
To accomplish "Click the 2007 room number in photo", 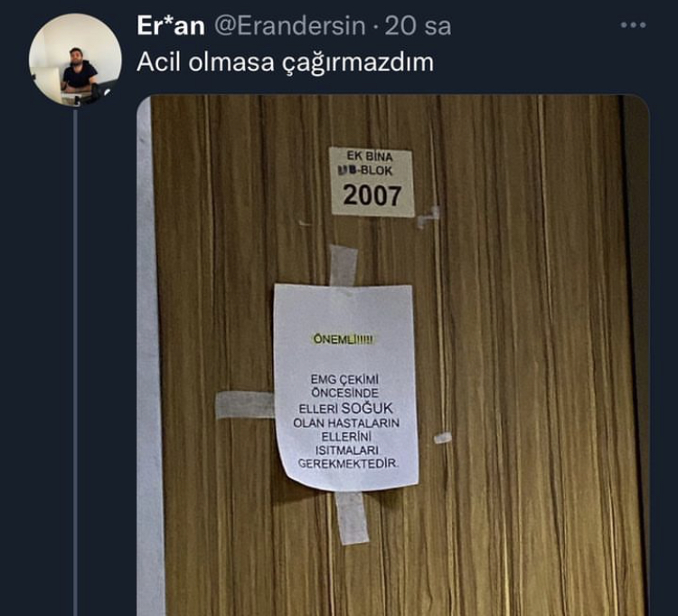I will [x=372, y=195].
